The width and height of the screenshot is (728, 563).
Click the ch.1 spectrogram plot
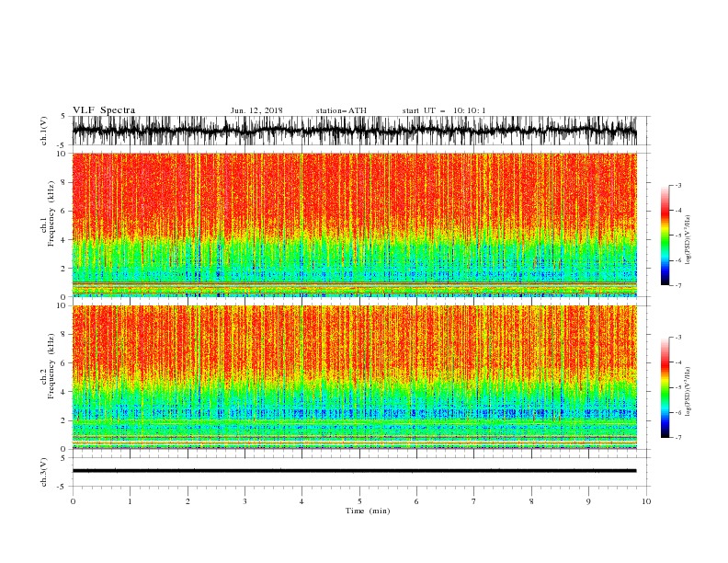click(354, 224)
